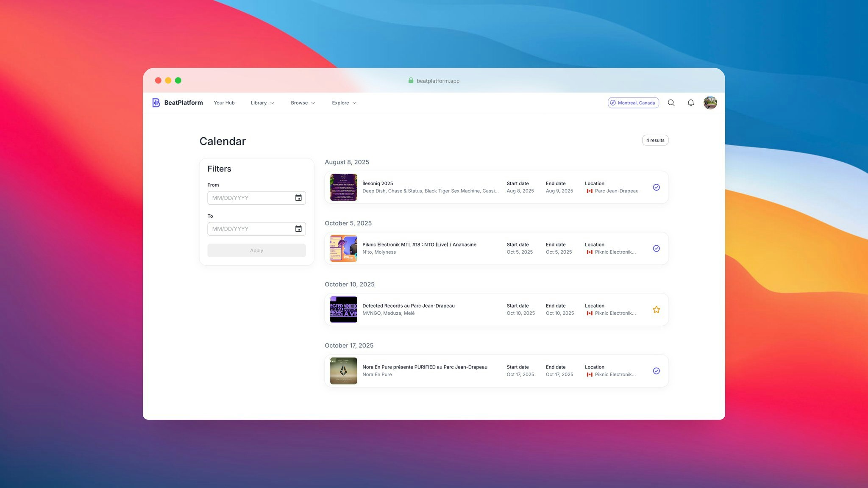Click the 4 results badge
Image resolution: width=868 pixels, height=488 pixels.
pos(655,140)
